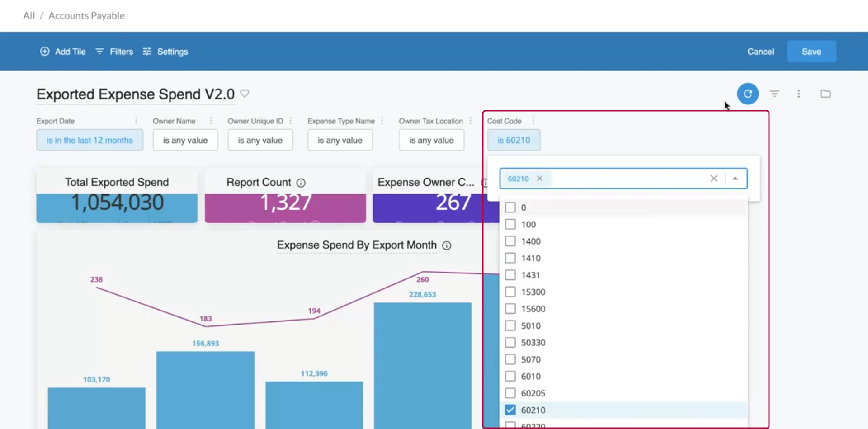
Task: Click the folder icon at top right
Action: pos(826,94)
